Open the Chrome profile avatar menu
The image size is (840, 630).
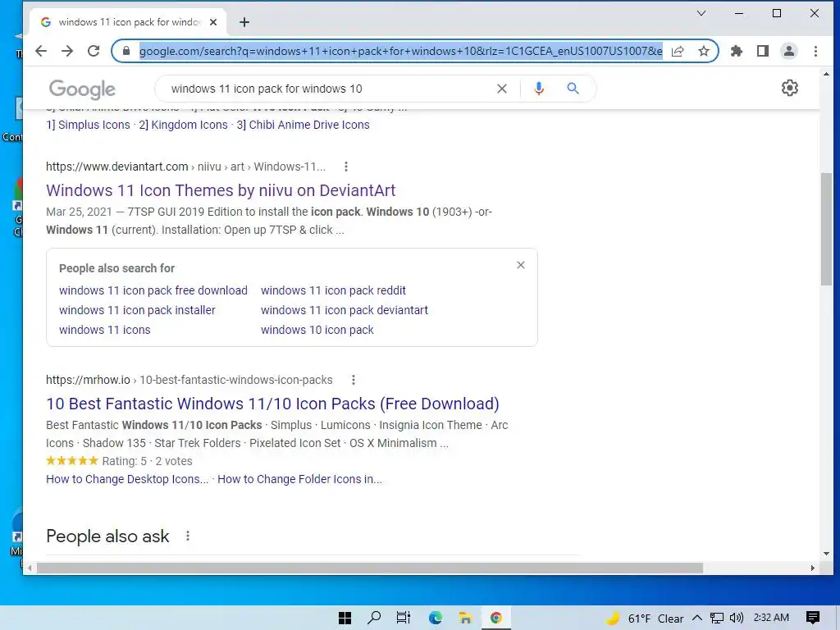789,51
